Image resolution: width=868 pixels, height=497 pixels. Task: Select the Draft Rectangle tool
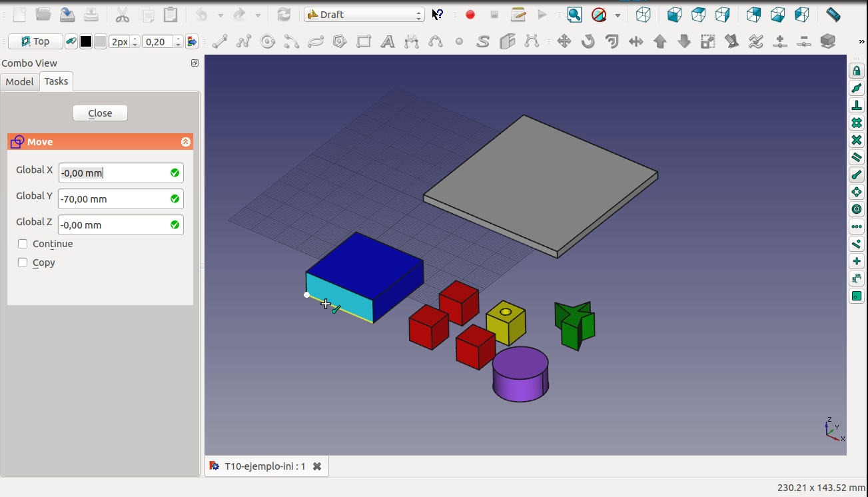364,42
